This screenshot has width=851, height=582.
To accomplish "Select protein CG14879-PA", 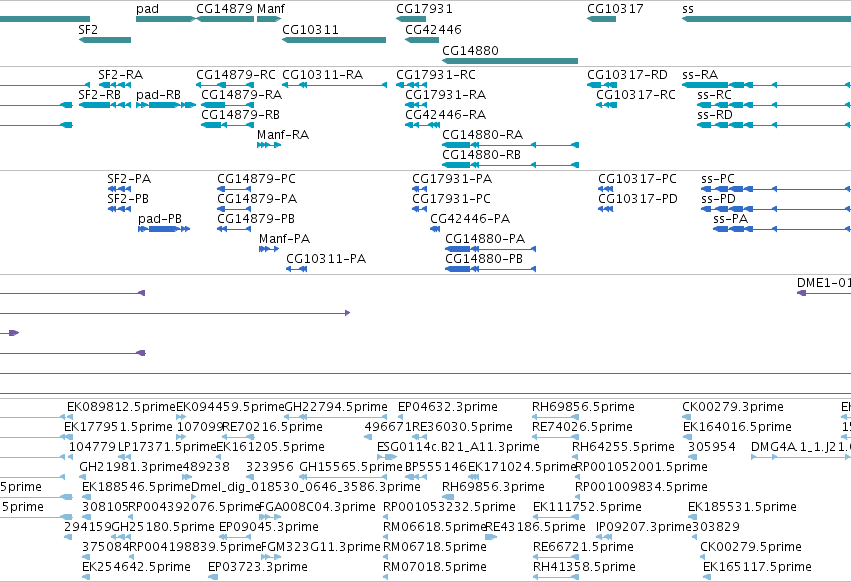I will (x=234, y=209).
